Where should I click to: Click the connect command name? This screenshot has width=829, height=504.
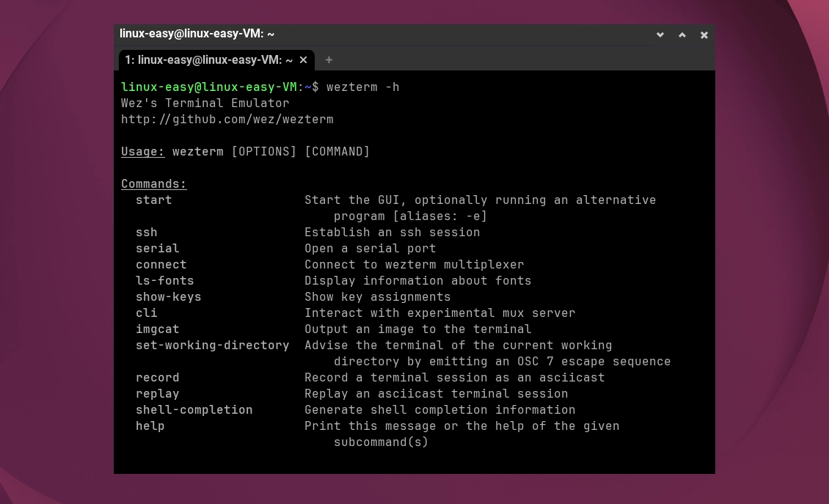pos(161,264)
